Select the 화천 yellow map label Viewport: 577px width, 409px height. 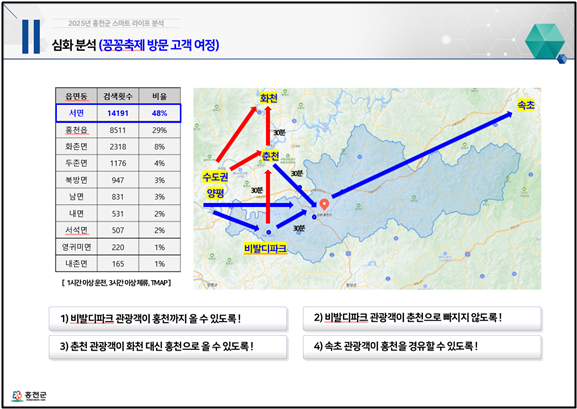(269, 98)
